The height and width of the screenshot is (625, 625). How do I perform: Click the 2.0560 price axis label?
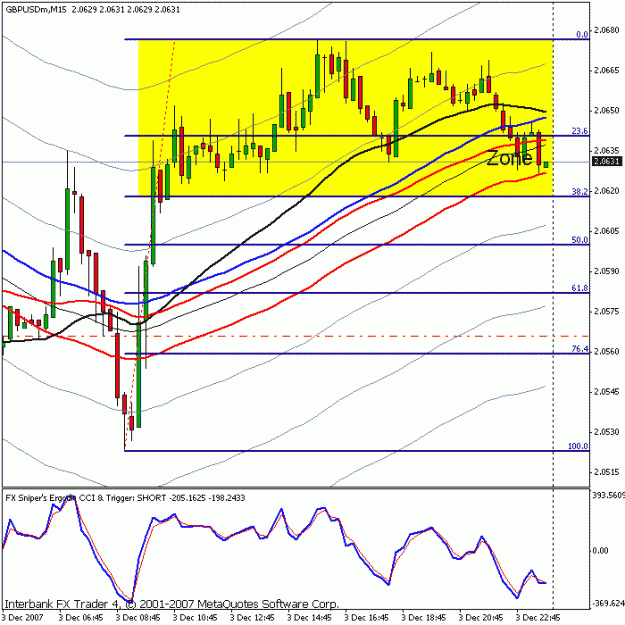607,352
